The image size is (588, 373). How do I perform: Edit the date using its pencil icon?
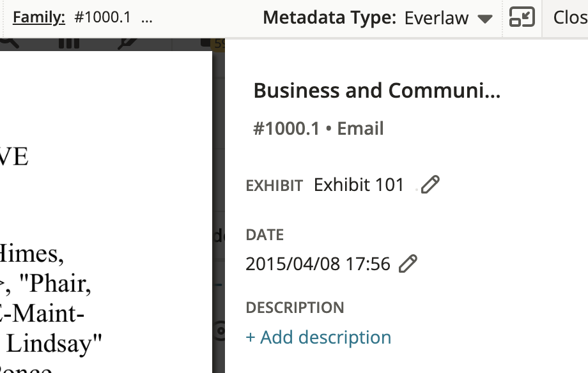(408, 264)
